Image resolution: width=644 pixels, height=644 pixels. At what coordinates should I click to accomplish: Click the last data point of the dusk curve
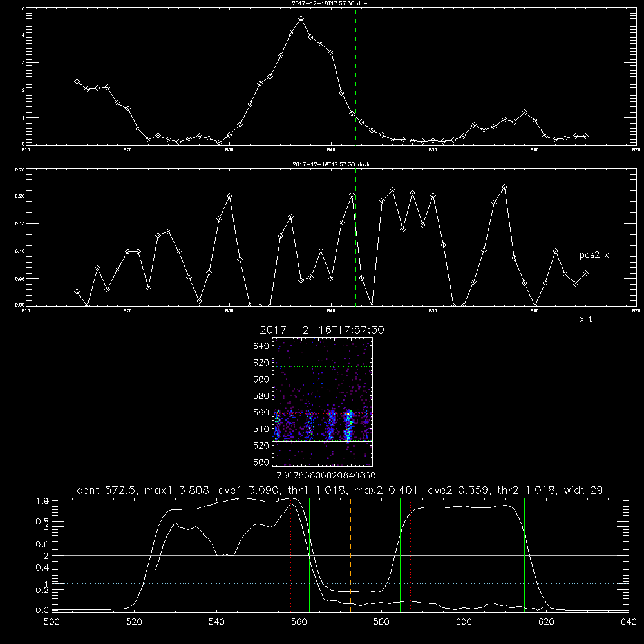585,274
